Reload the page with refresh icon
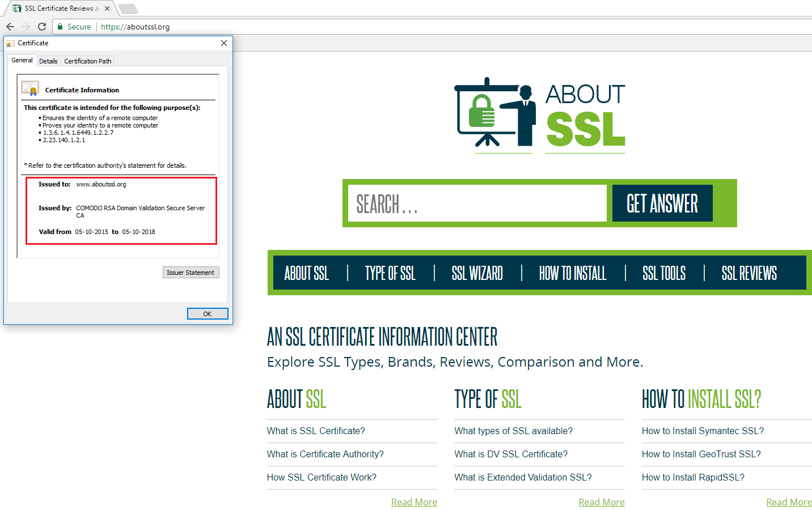 coord(42,27)
